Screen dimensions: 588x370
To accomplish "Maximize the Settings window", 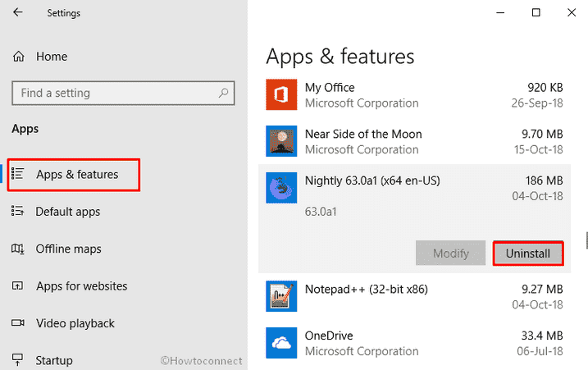I will [536, 12].
